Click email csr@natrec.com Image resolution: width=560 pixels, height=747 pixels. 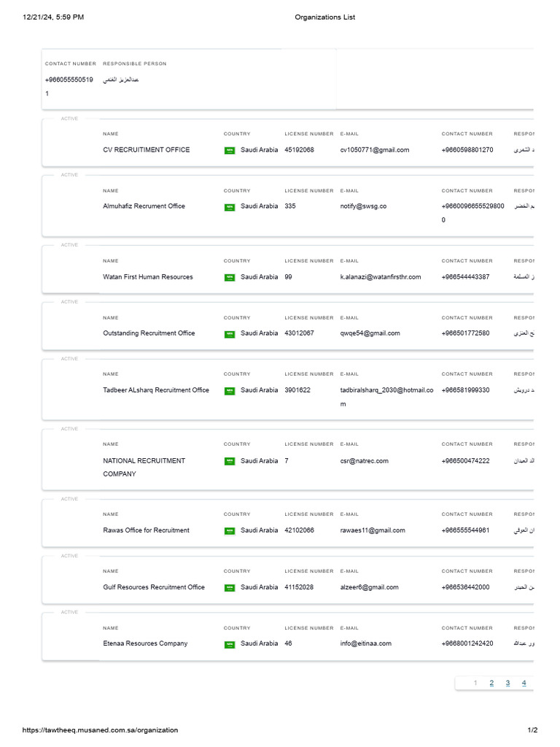(364, 461)
